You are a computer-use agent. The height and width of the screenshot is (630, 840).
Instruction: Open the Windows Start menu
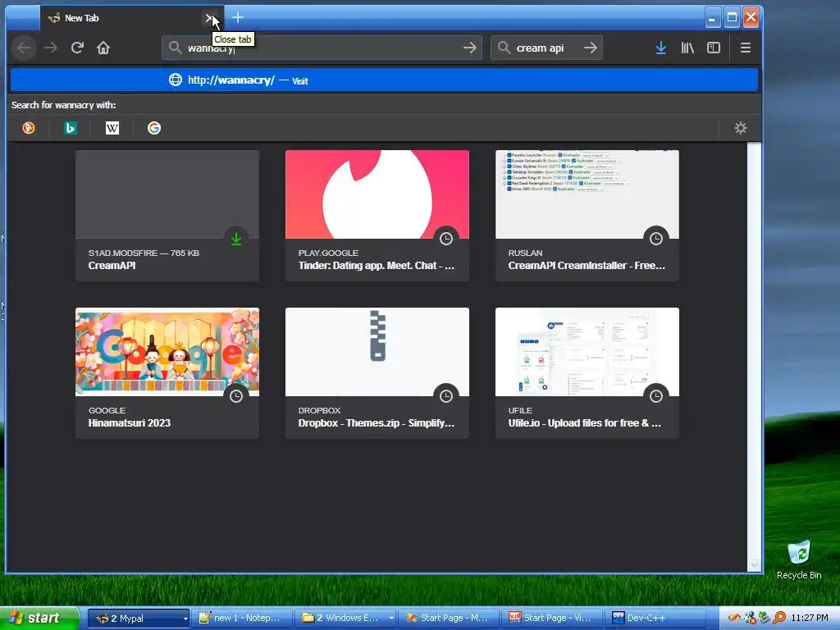pos(39,619)
